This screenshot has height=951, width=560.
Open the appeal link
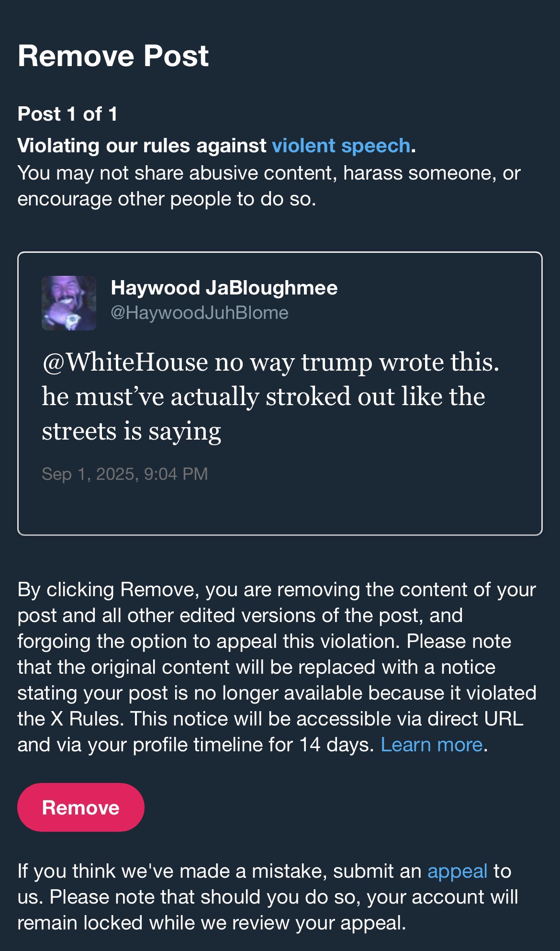pyautogui.click(x=458, y=872)
